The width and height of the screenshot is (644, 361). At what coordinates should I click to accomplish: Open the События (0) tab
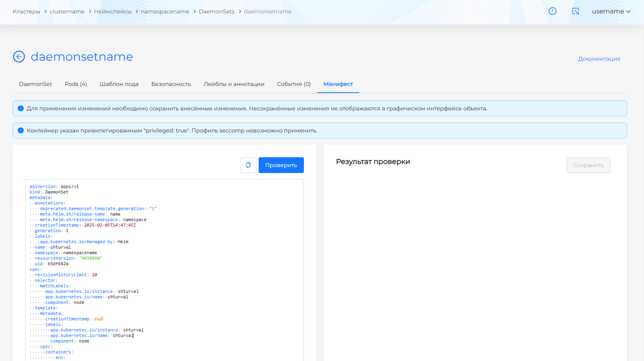pyautogui.click(x=294, y=84)
